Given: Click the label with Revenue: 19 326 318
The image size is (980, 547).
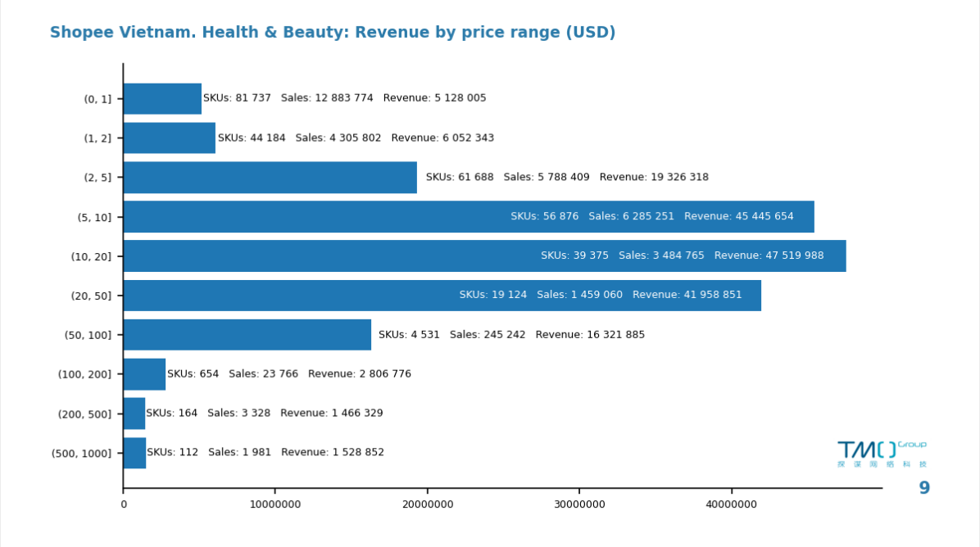Looking at the screenshot, I should [x=567, y=177].
